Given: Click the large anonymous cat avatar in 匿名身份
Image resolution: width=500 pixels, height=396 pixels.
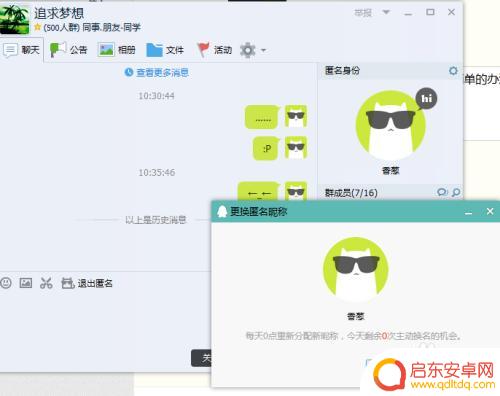Looking at the screenshot, I should pos(390,126).
